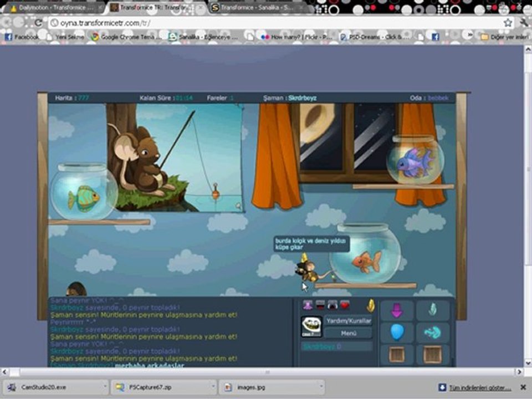Open dropdown arrow for CamStudio20.exe download
Viewport: 532px width, 399px height.
[105, 386]
